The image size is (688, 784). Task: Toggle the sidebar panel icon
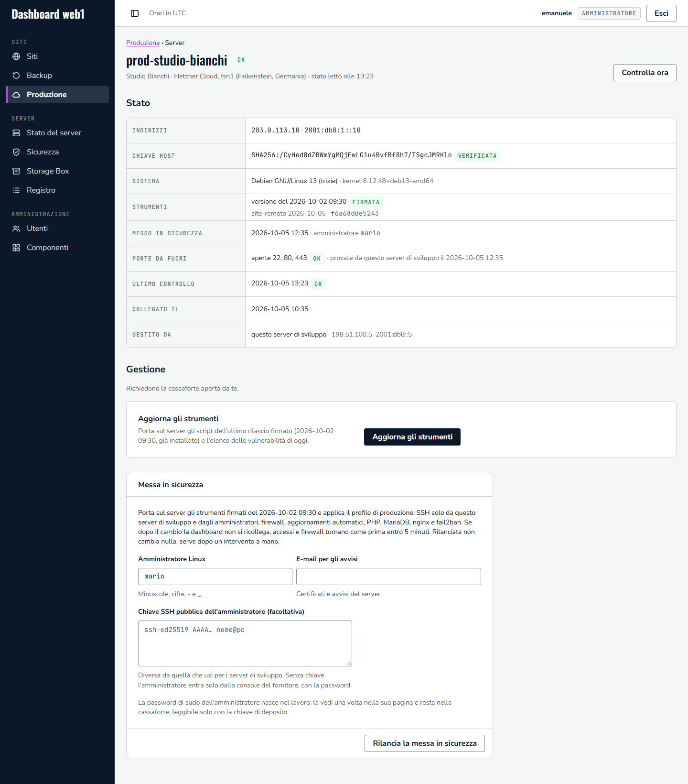pyautogui.click(x=135, y=13)
